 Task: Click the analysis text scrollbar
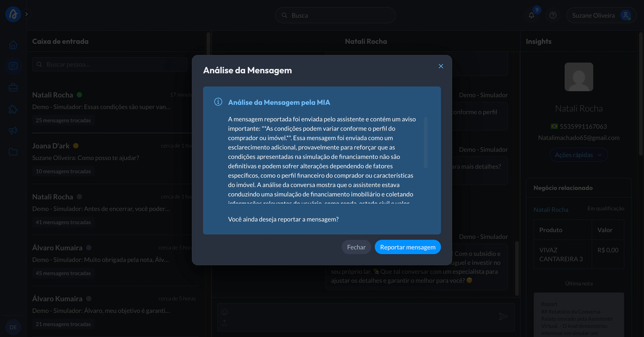point(426,142)
